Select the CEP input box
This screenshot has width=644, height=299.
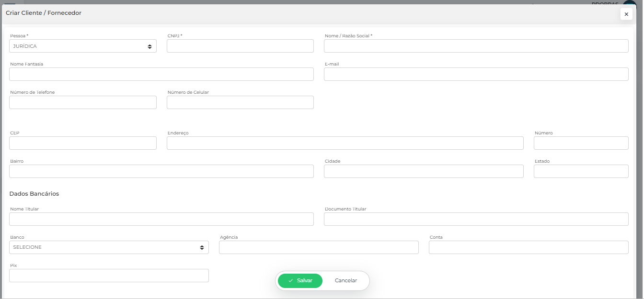tap(82, 143)
